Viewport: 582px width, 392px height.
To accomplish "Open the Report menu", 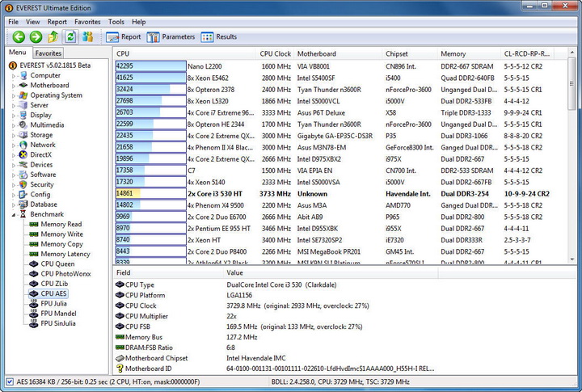I will [x=57, y=22].
